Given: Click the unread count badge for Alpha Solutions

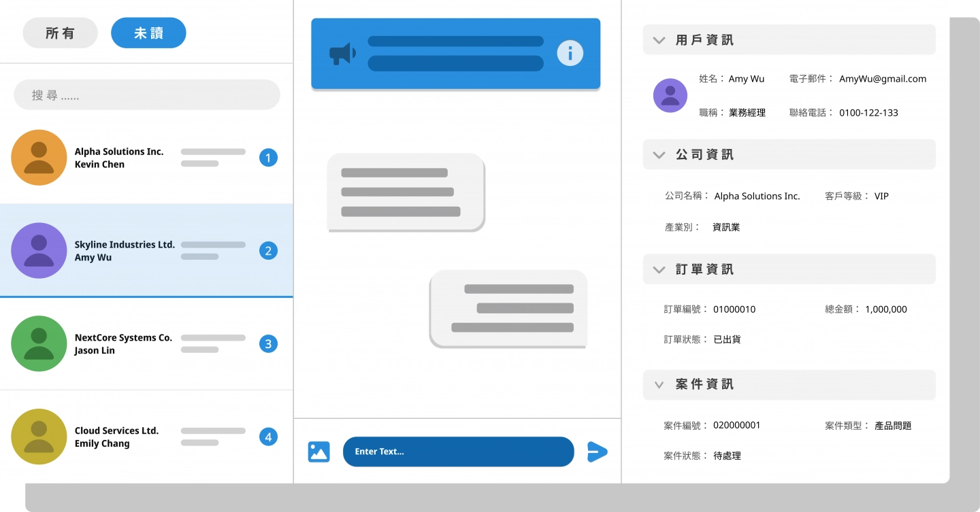Looking at the screenshot, I should click(268, 157).
